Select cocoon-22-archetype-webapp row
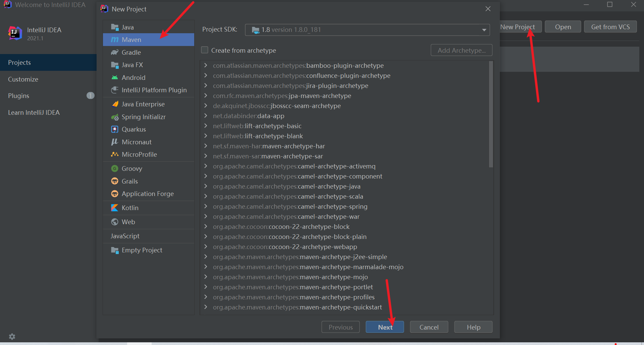Viewport: 644px width, 345px height. [344, 247]
